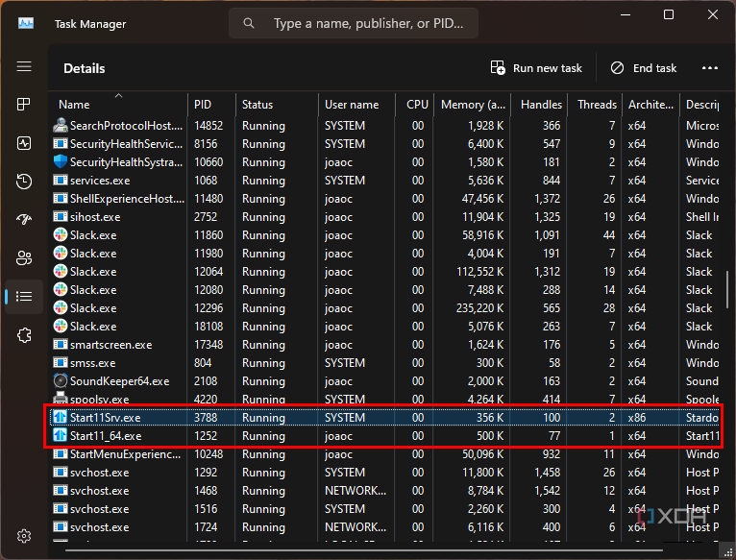Screen dimensions: 736x560
Task: Select svchost.exe with PID 1724
Action: tap(100, 527)
